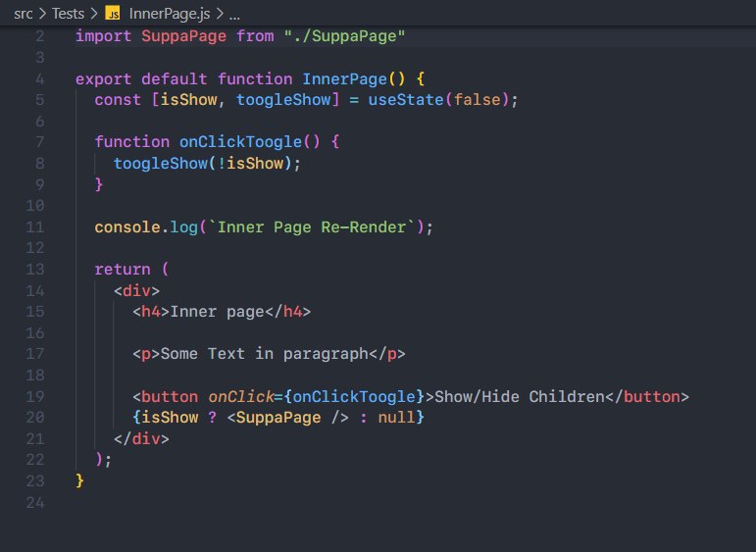Expand chevron after 'src' in breadcrumb

42,14
